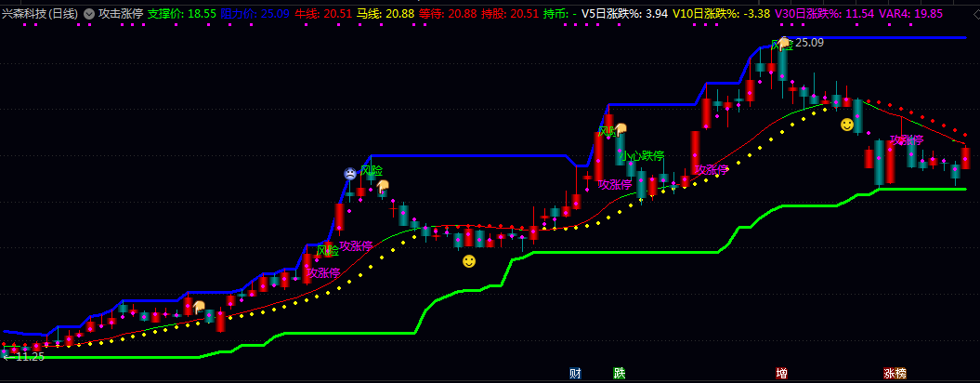Click the 财 marker at chart bottom
The image size is (980, 383).
coord(575,374)
